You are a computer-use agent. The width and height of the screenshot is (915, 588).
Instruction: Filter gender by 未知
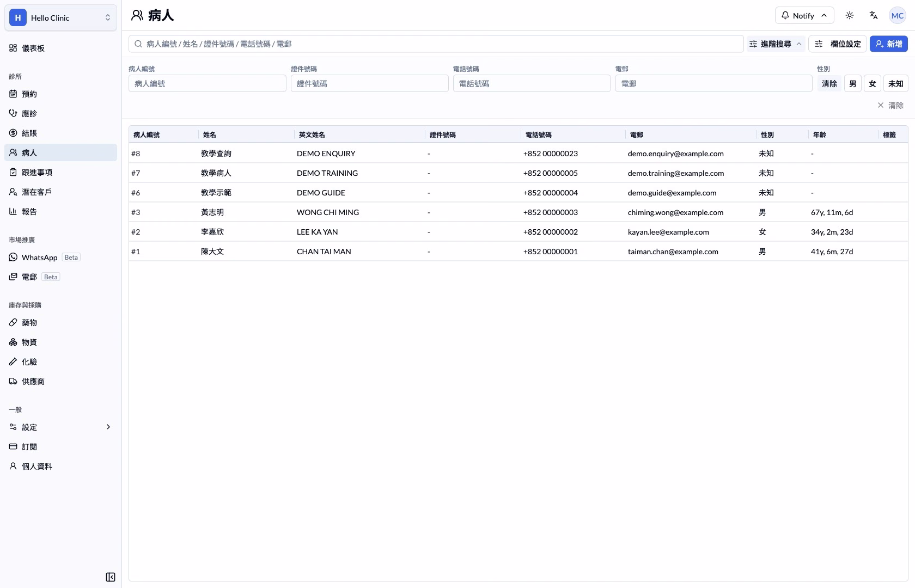coord(895,83)
